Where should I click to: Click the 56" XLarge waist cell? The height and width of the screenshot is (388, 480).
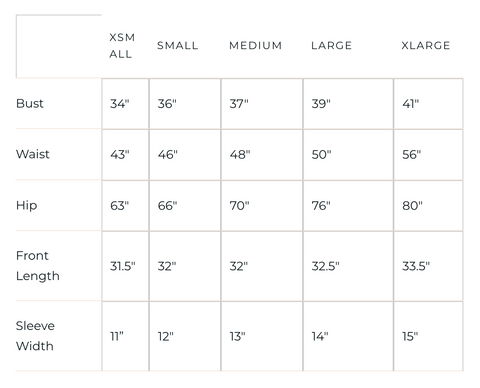tap(428, 155)
